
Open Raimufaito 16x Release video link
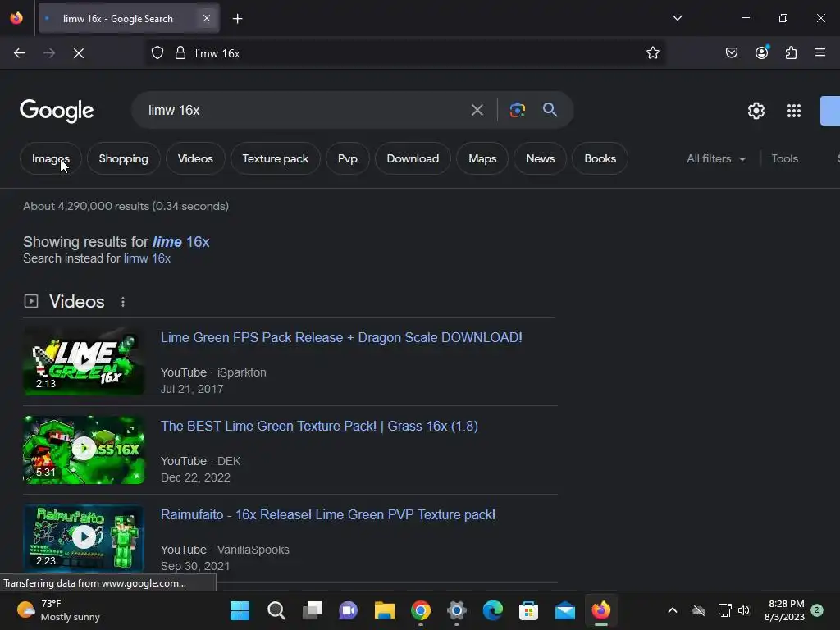point(328,515)
